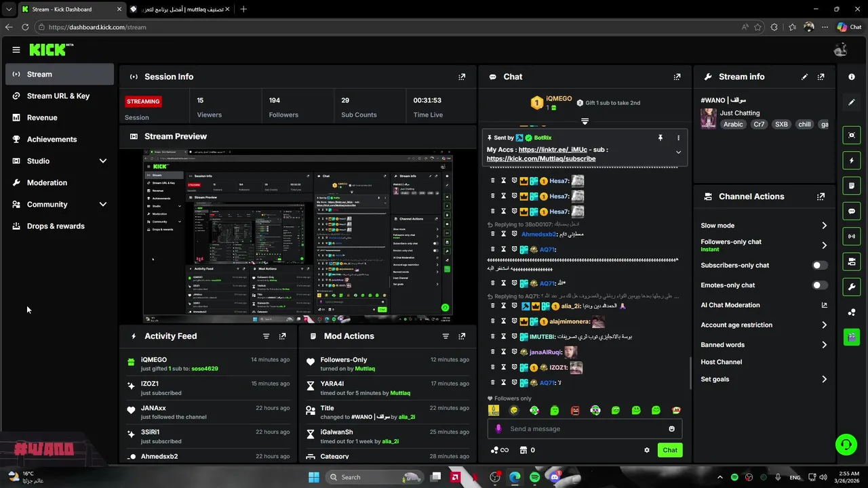Filter the Mod Actions list
This screenshot has width=868, height=488.
tap(446, 336)
